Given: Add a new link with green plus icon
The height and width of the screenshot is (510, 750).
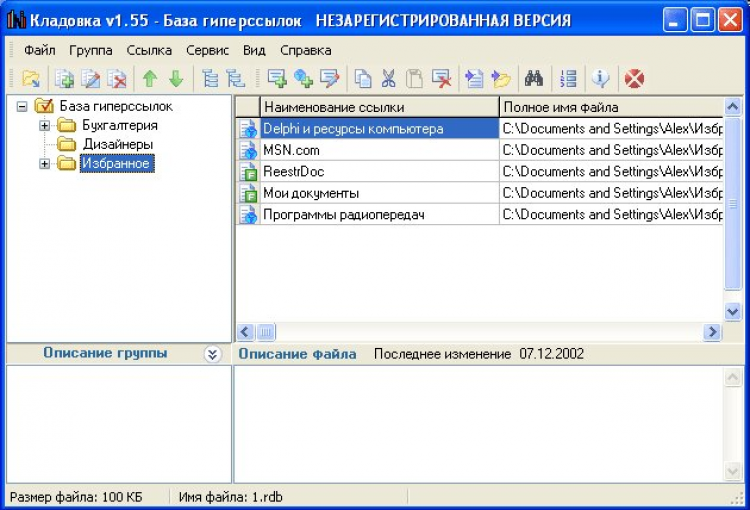Looking at the screenshot, I should click(277, 78).
